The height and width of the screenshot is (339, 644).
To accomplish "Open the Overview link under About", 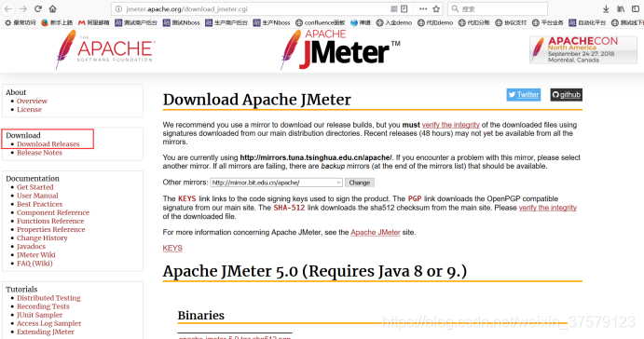I will point(32,101).
